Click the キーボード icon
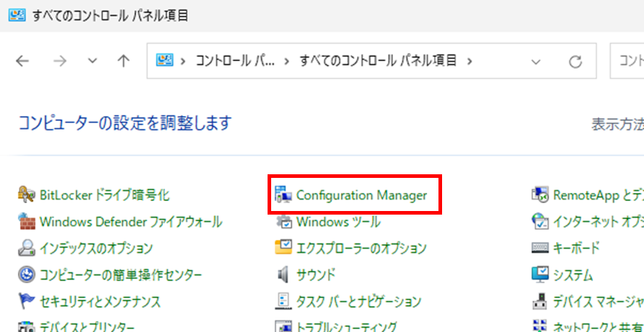This screenshot has width=644, height=332. click(540, 248)
